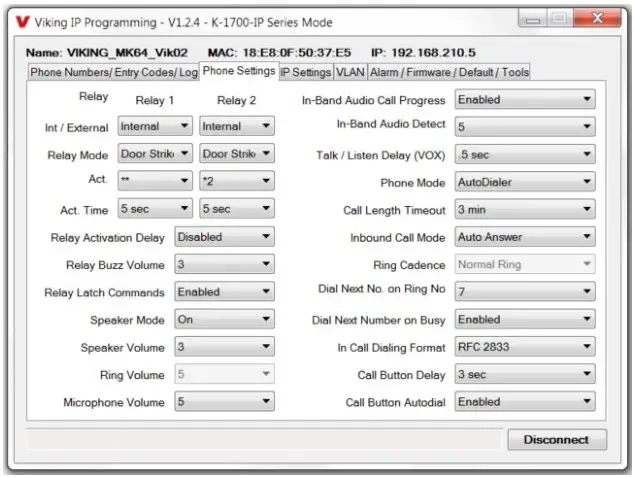The image size is (634, 477).
Task: Change In Call Dialing Format dropdown
Action: (525, 347)
